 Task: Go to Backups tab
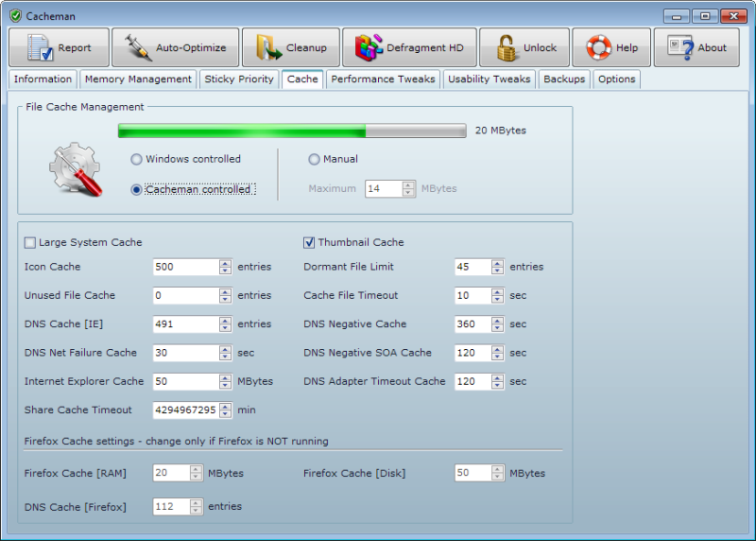tap(564, 79)
